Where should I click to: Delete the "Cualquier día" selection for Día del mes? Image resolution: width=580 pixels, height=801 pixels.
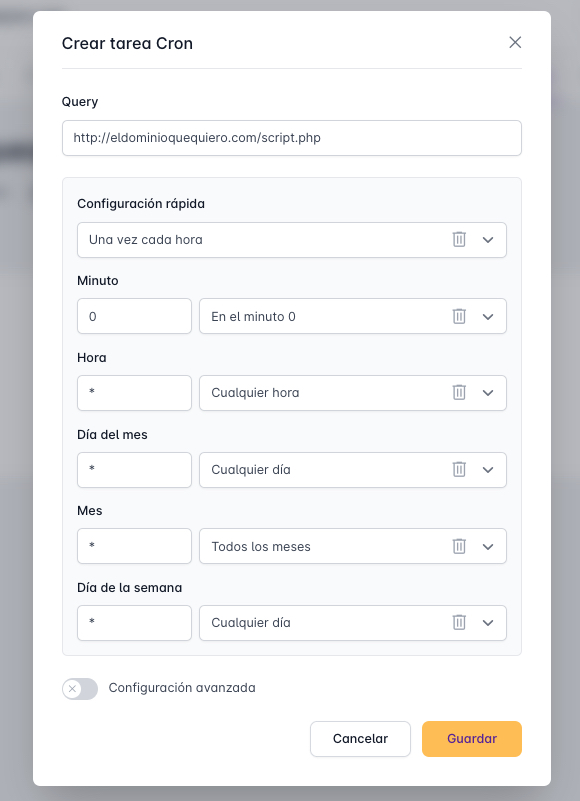click(459, 470)
